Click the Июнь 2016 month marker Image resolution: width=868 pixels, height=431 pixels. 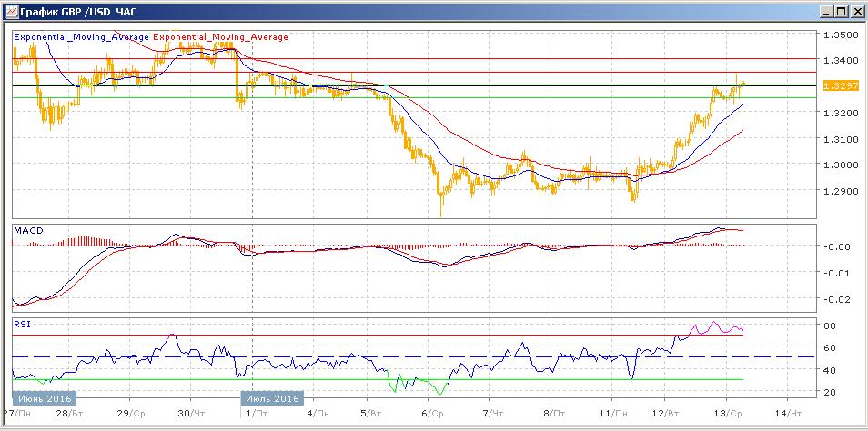[x=43, y=397]
